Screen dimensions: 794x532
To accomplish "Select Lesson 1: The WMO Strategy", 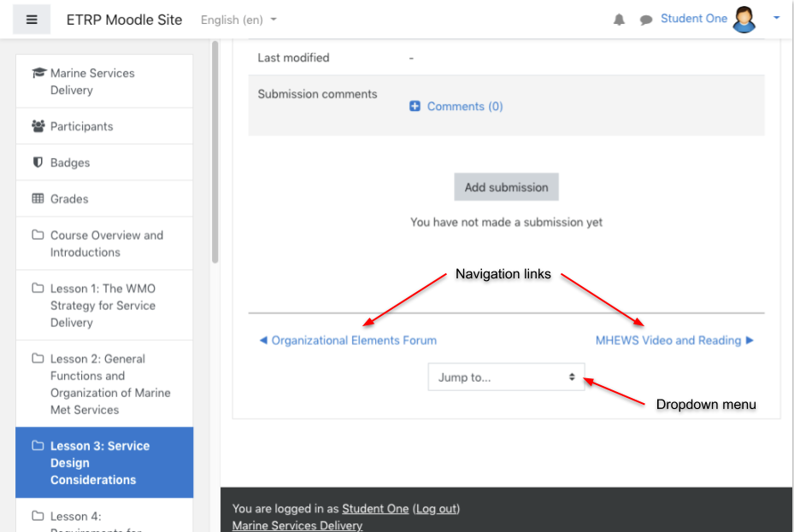I will [104, 306].
